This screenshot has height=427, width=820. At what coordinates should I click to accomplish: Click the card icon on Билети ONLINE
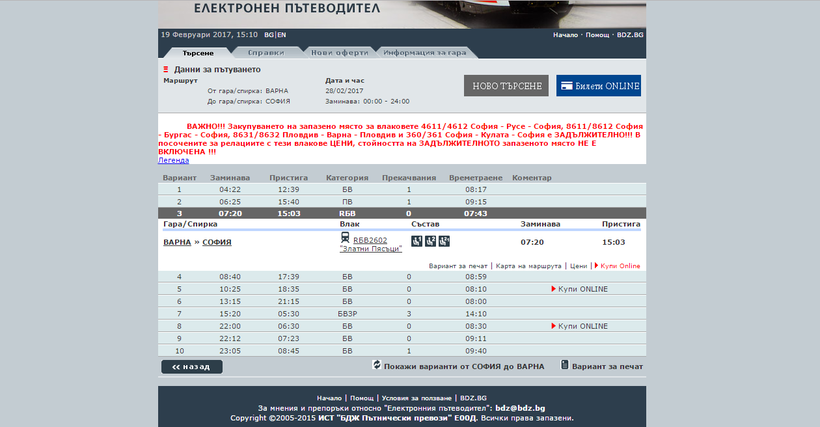pos(566,86)
